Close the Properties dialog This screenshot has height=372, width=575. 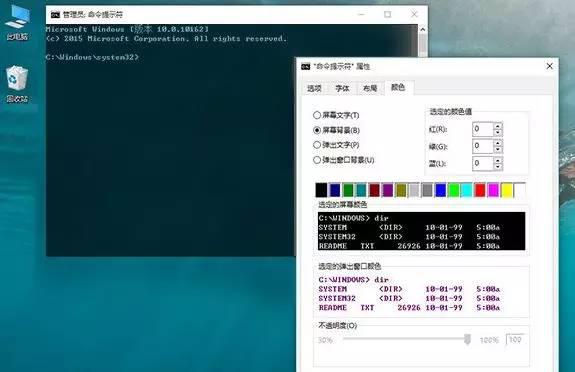coord(549,66)
